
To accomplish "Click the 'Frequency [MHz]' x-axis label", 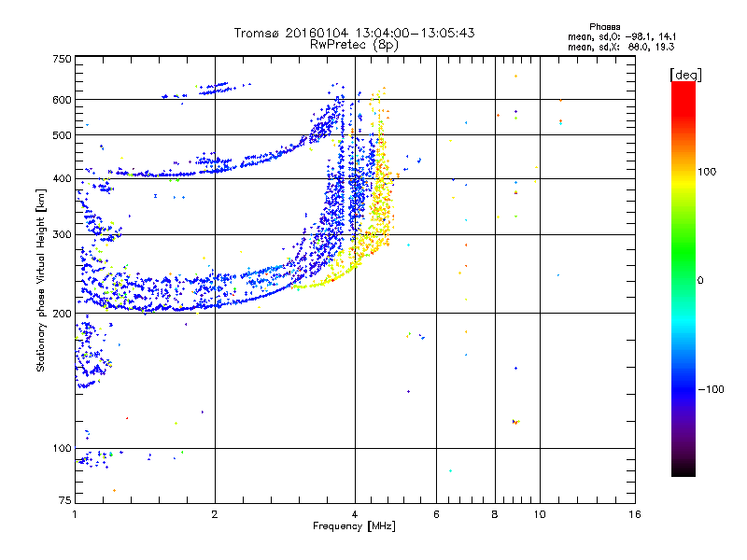I will (354, 526).
